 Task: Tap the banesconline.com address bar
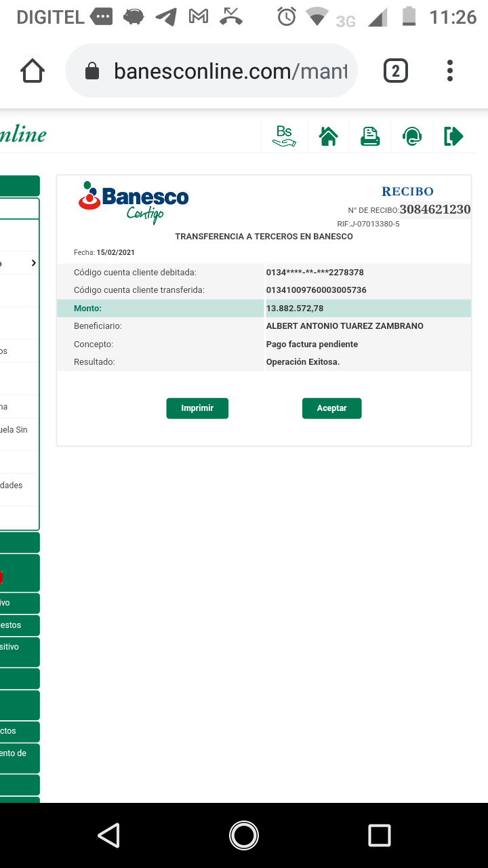[230, 71]
